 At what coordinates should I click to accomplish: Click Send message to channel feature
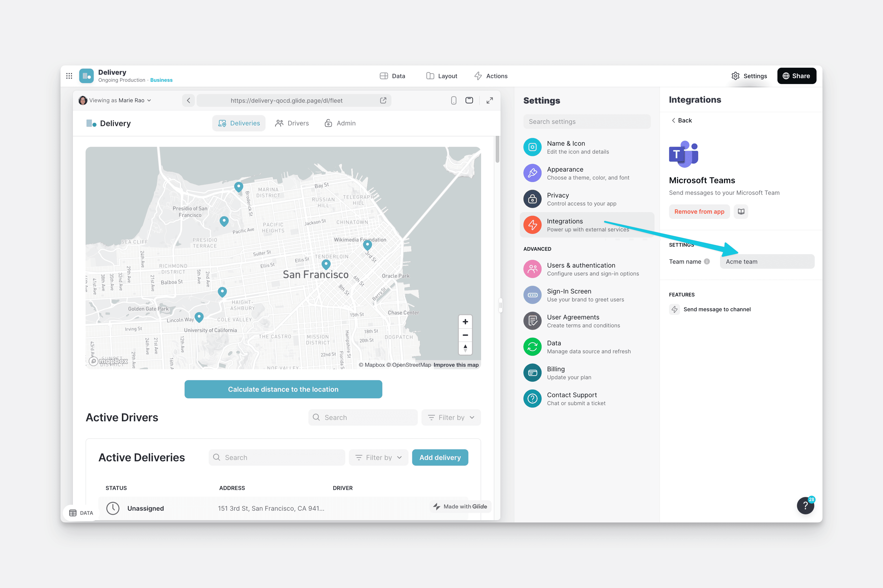[x=710, y=309]
